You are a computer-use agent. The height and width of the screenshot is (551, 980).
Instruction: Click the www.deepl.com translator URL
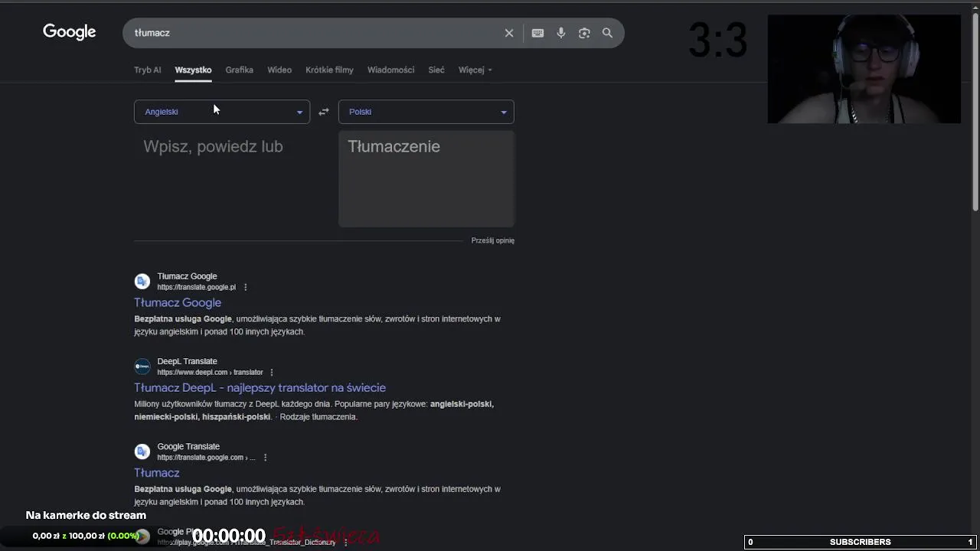tap(210, 372)
